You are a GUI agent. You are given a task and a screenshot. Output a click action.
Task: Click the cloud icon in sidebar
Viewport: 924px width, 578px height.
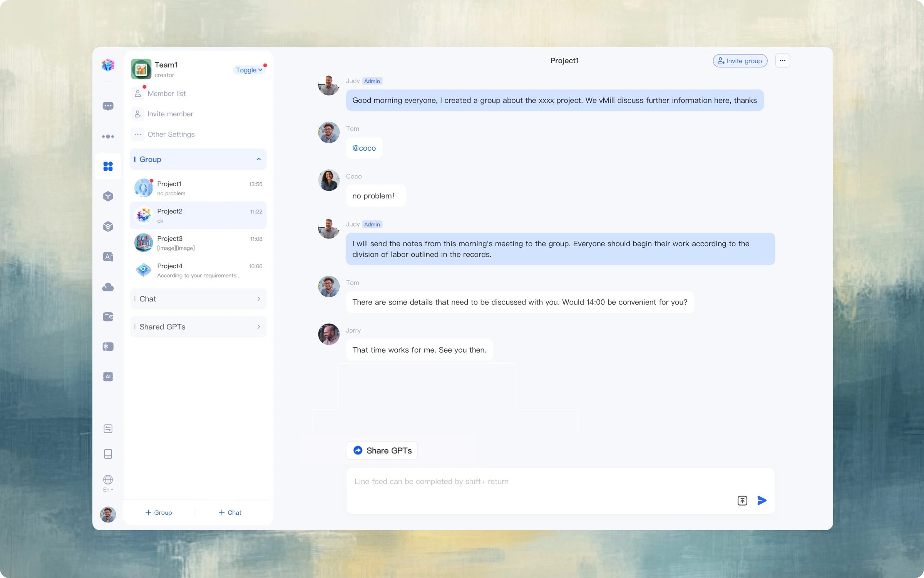pyautogui.click(x=108, y=287)
